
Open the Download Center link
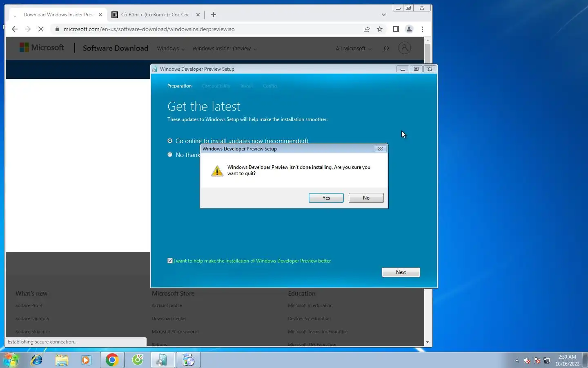pyautogui.click(x=169, y=319)
